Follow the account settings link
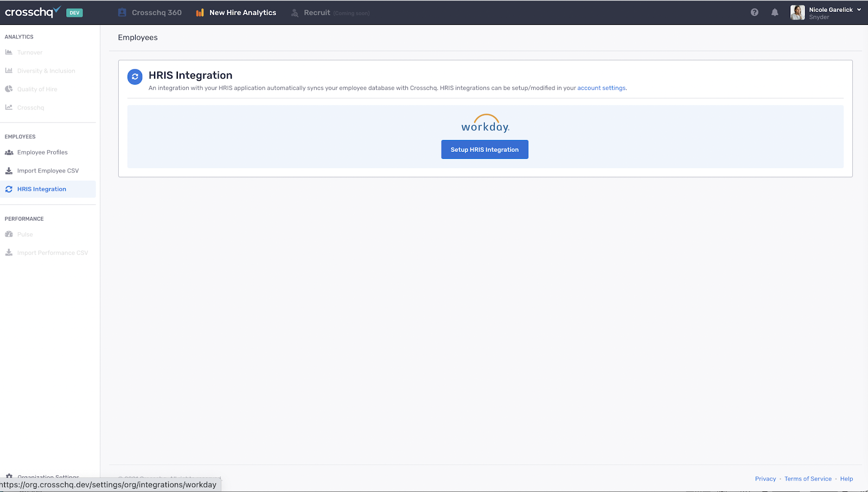Screen dimensions: 868x492 click(602, 88)
